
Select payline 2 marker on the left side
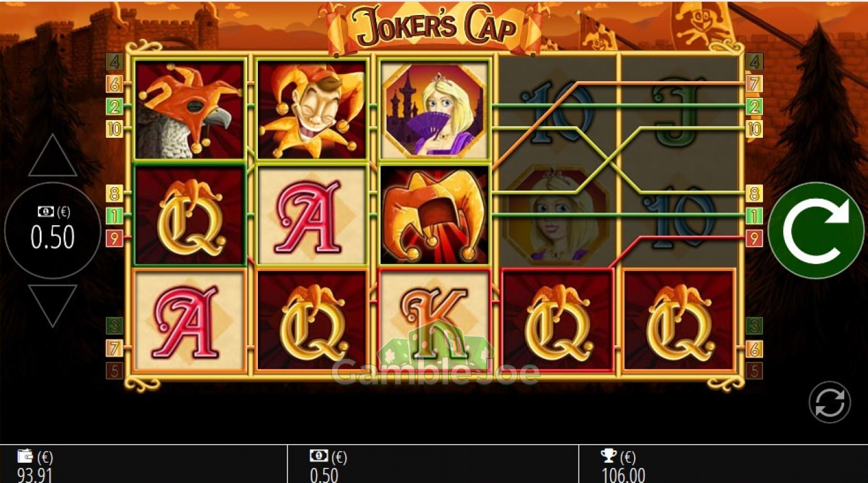(x=114, y=106)
